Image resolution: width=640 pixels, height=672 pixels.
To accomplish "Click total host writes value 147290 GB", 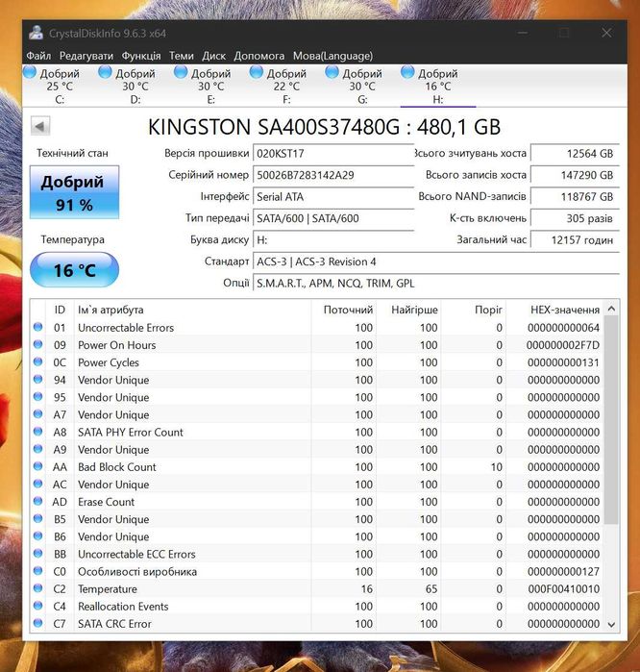I will tap(575, 175).
